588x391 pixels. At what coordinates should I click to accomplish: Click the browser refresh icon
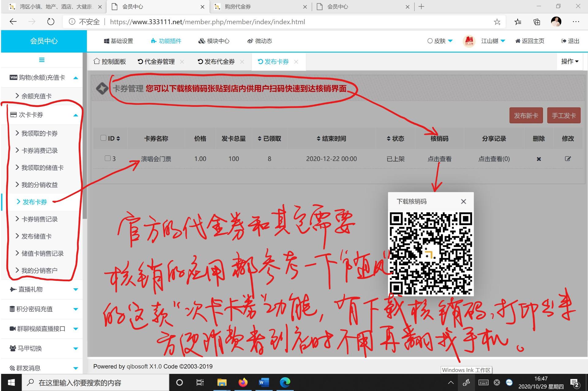[x=51, y=22]
